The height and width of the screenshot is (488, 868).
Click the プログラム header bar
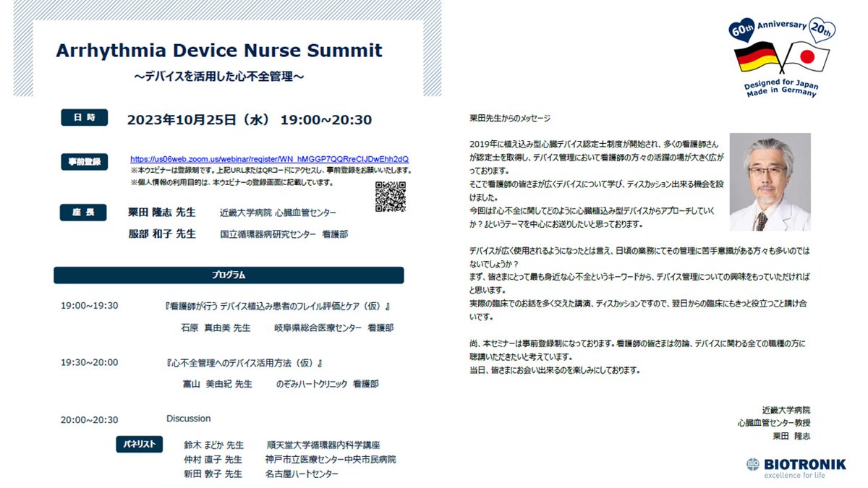tap(229, 275)
